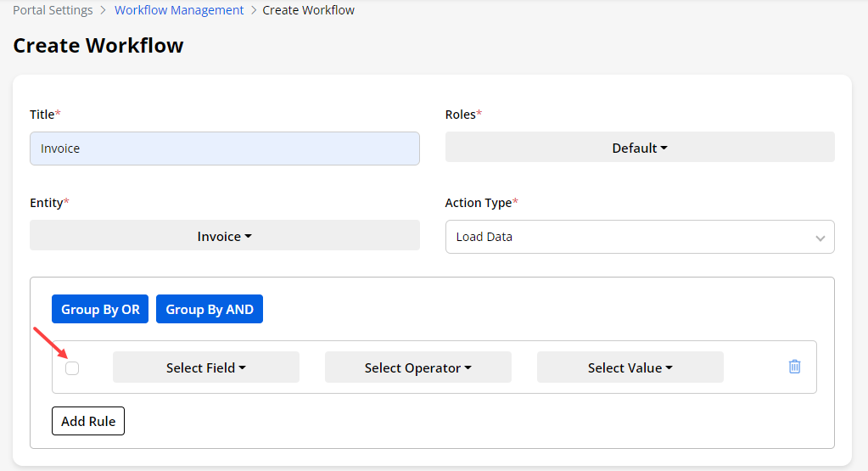The width and height of the screenshot is (868, 471).
Task: Open the Select Field dropdown
Action: tap(206, 367)
